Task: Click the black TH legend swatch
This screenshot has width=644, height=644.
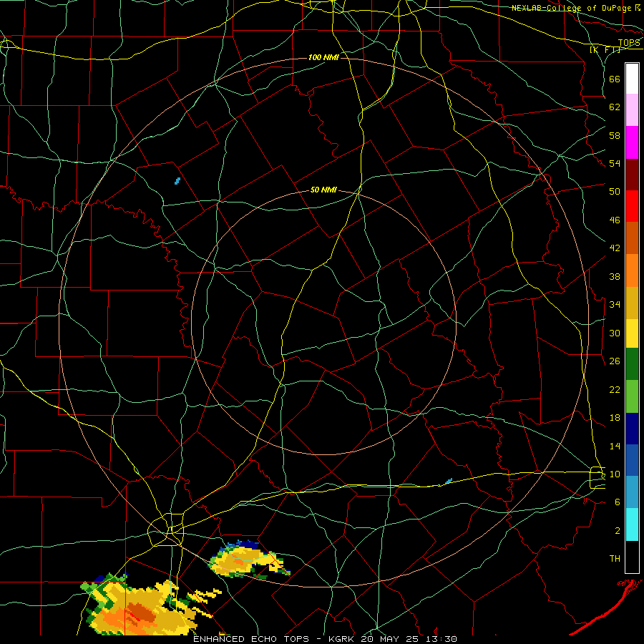Action: click(632, 557)
